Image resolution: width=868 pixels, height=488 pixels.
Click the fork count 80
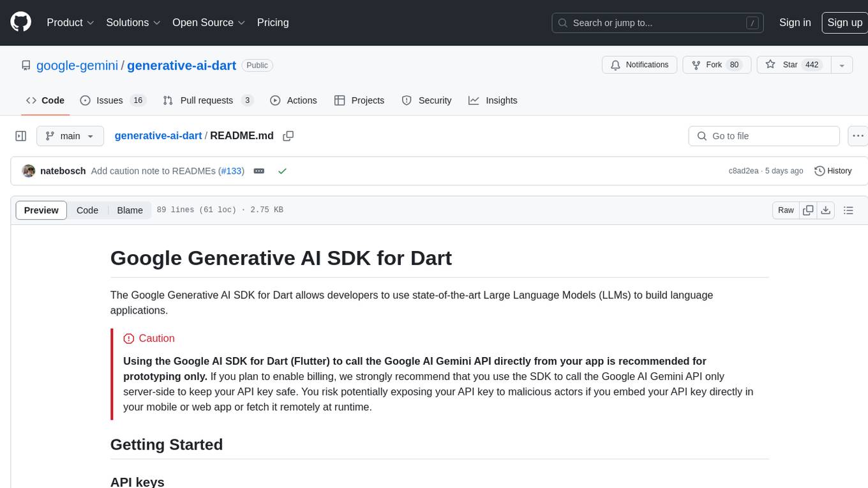pyautogui.click(x=734, y=65)
